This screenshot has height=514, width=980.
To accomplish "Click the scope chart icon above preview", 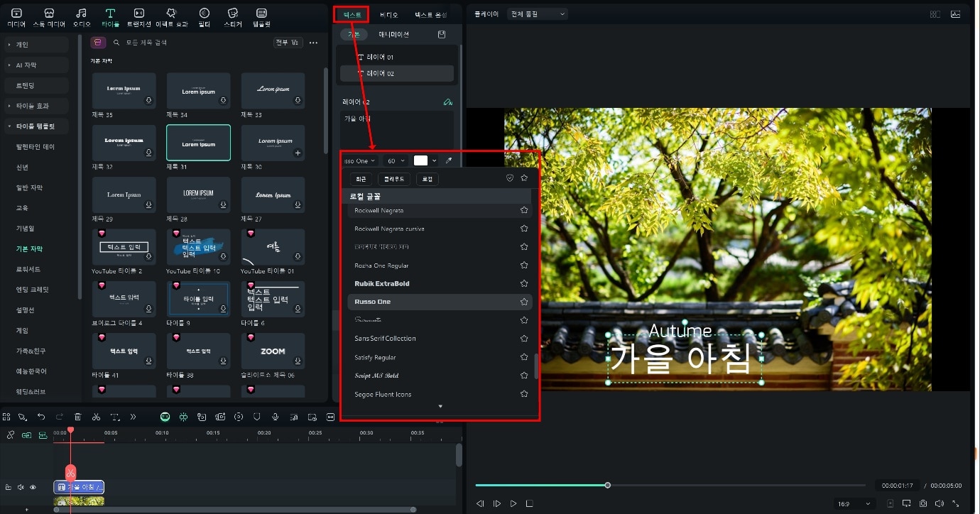I will point(955,13).
